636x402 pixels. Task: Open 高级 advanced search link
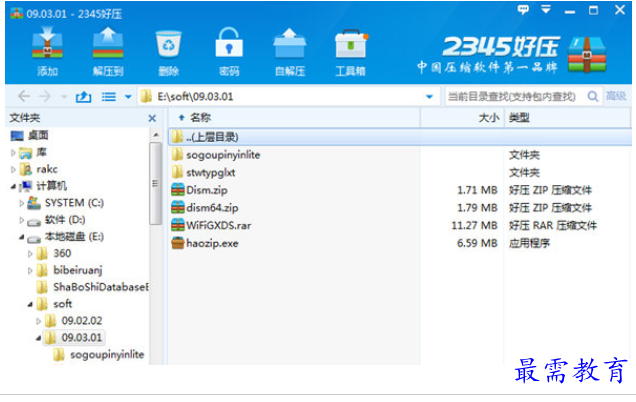point(616,96)
